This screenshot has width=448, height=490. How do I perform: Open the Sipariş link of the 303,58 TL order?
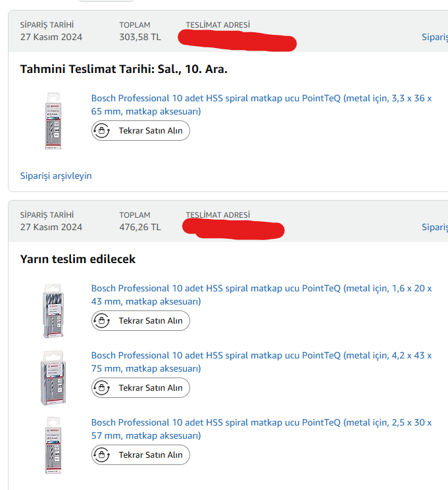click(x=435, y=37)
